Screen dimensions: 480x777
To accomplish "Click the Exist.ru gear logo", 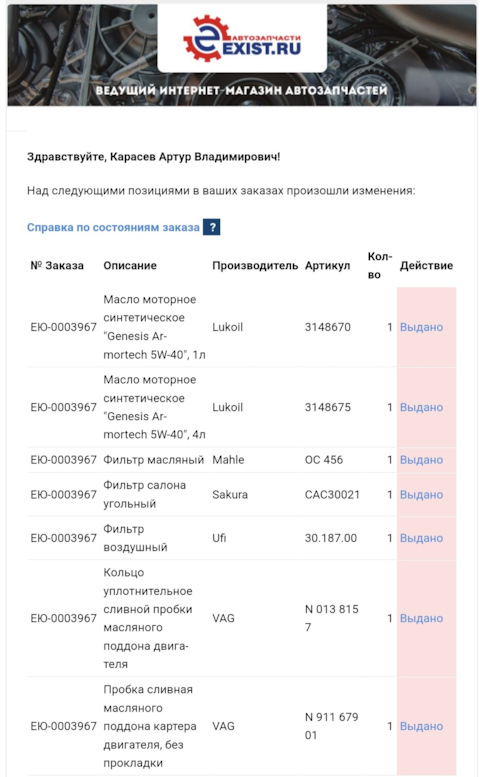I will pos(242,38).
